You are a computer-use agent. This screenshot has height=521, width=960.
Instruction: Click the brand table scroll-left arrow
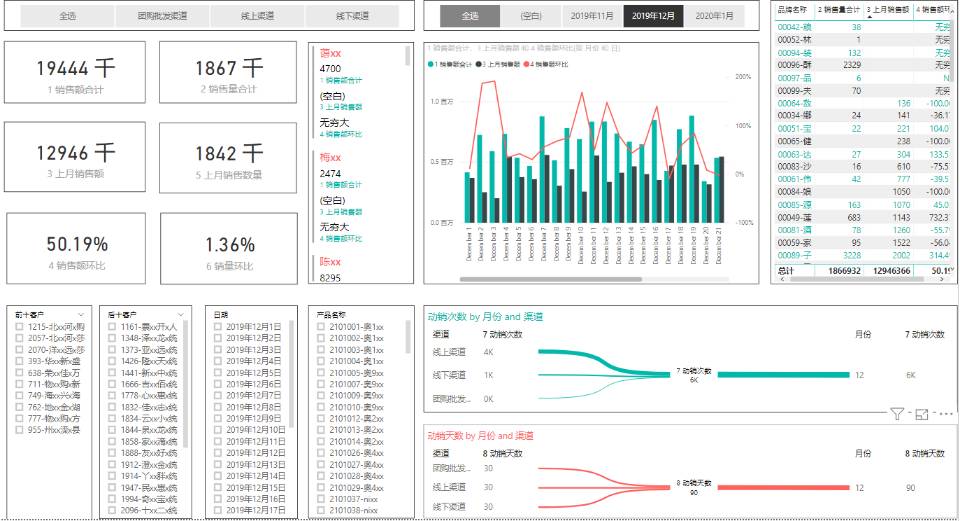782,279
